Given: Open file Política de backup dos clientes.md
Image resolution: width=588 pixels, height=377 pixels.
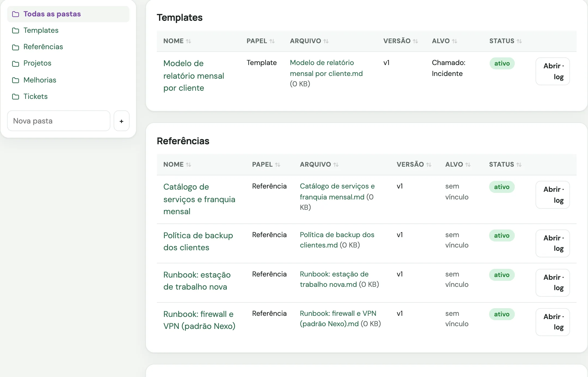Looking at the screenshot, I should coord(337,240).
